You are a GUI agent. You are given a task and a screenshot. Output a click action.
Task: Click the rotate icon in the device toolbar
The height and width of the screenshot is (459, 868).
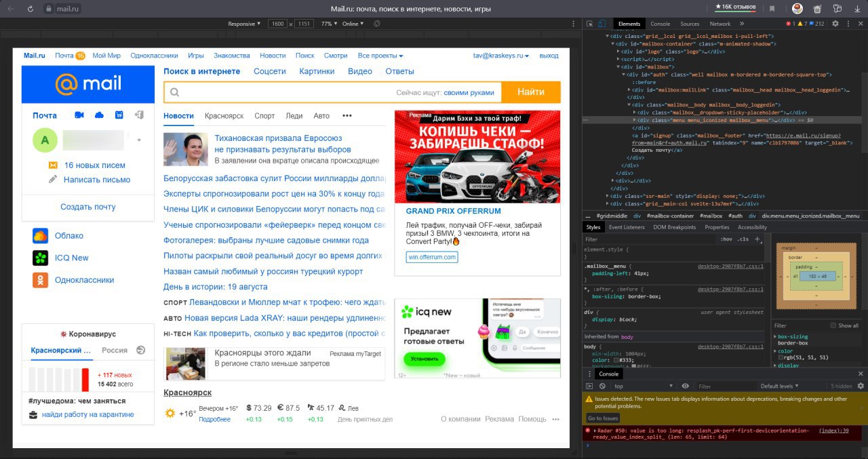coord(377,24)
